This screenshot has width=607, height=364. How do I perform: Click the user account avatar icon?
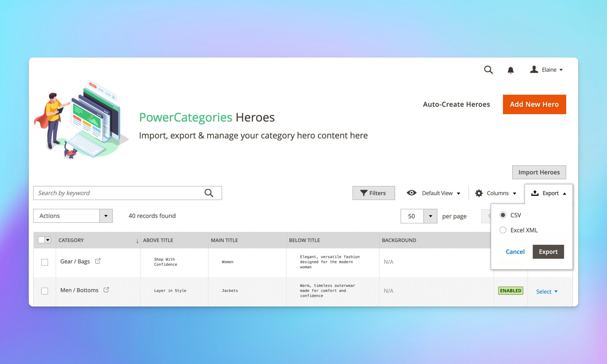point(534,69)
